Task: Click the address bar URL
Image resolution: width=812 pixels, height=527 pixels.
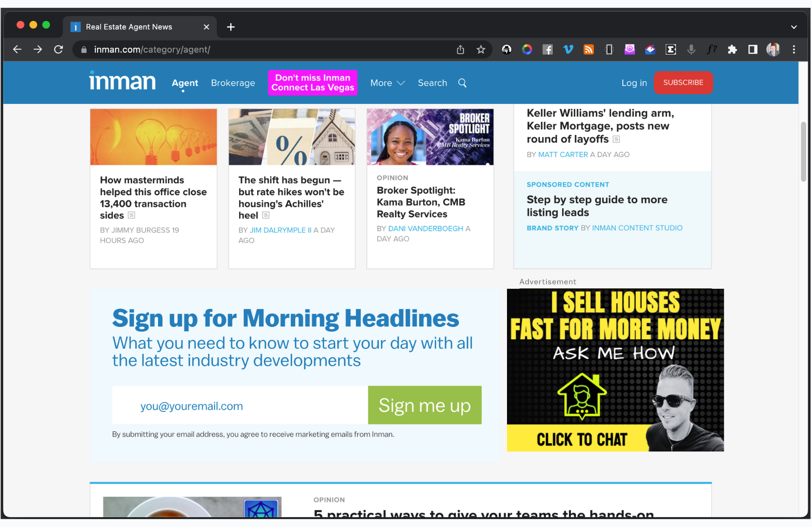Action: pos(152,50)
